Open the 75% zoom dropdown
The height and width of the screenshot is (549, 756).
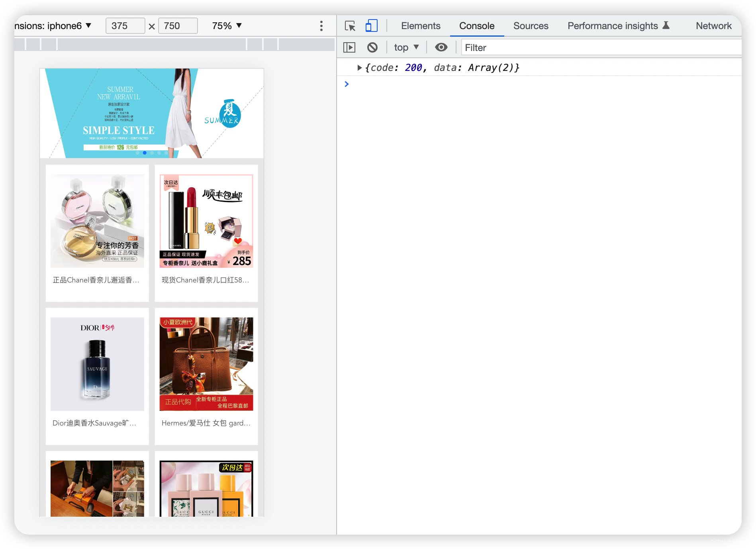(x=227, y=26)
